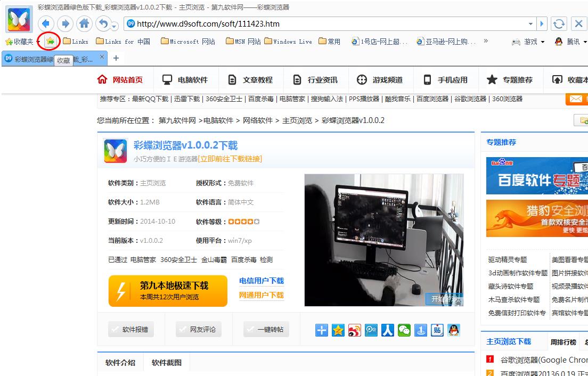This screenshot has width=588, height=376.
Task: Share to 人人网 icon
Action: 387,330
